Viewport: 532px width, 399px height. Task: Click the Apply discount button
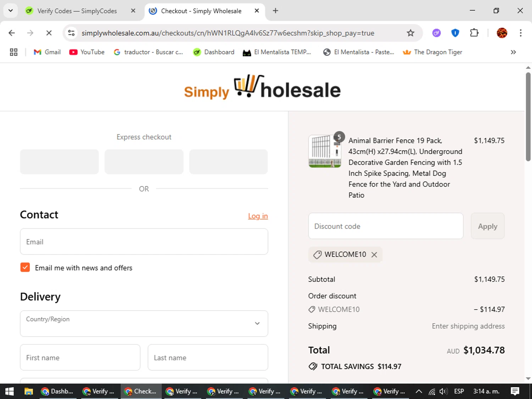click(488, 226)
